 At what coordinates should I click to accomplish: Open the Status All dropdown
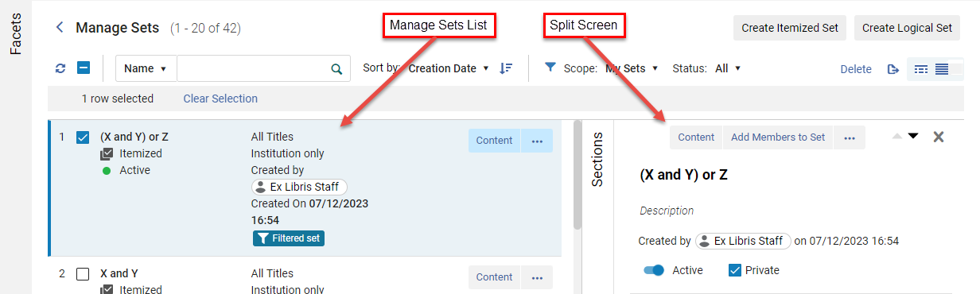(728, 68)
